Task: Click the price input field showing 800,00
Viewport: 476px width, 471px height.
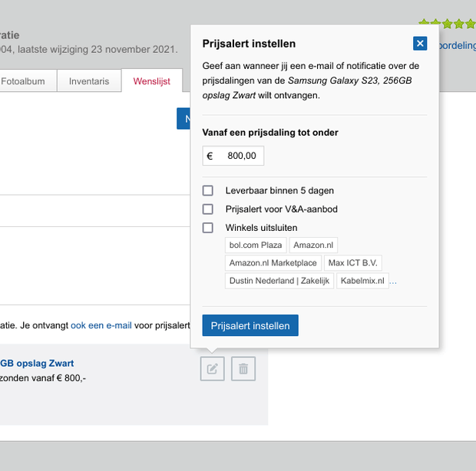Action: [x=233, y=156]
